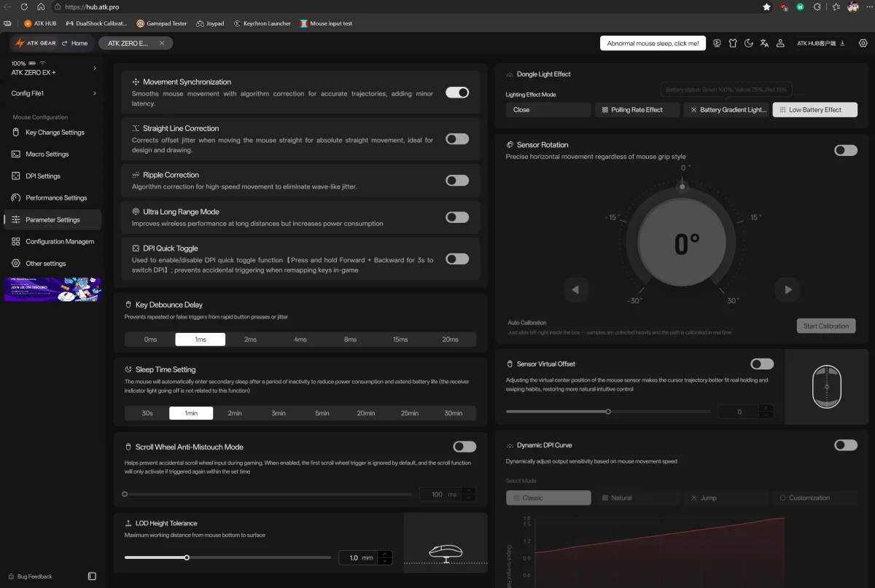Open the Gamepad Tester bookmark

(162, 23)
